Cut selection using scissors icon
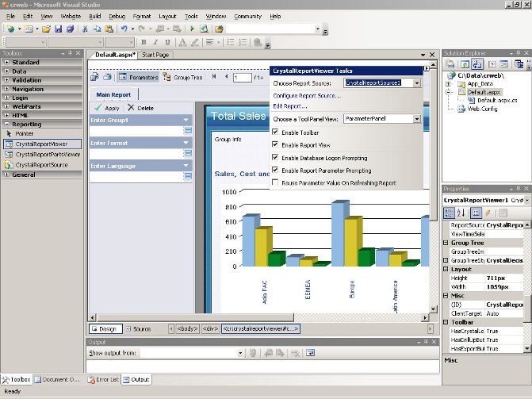532x399 pixels. tap(85, 29)
